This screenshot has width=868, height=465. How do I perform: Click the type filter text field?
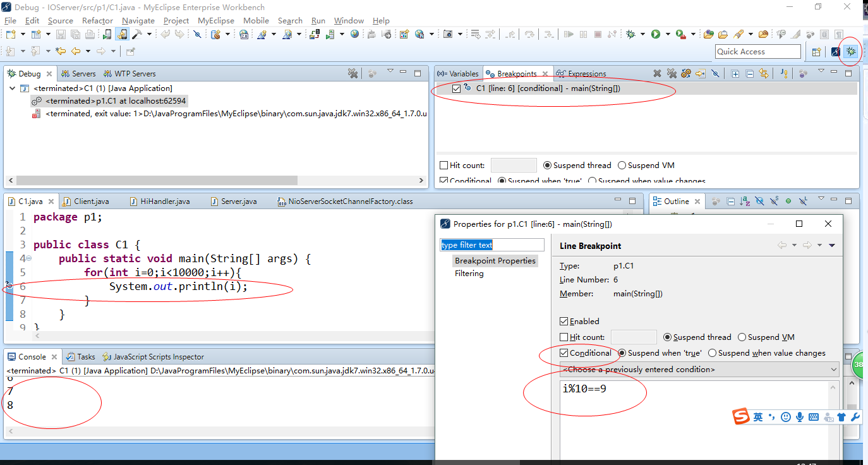(x=492, y=245)
